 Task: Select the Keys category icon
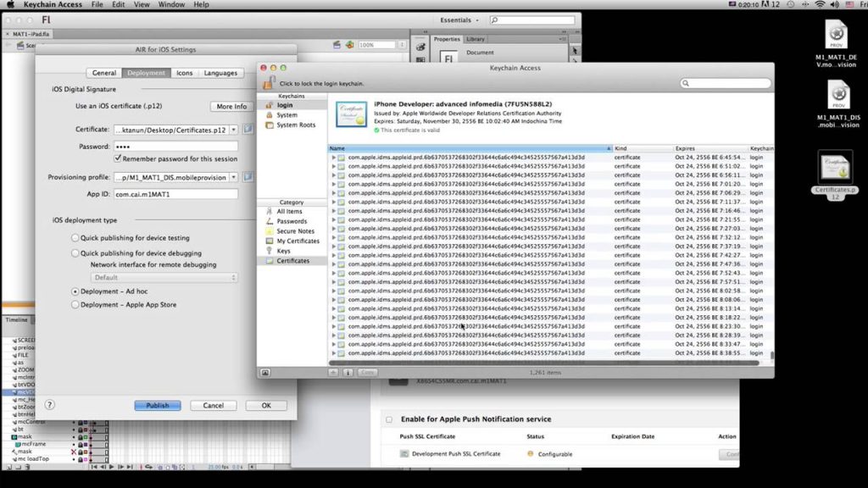point(269,251)
